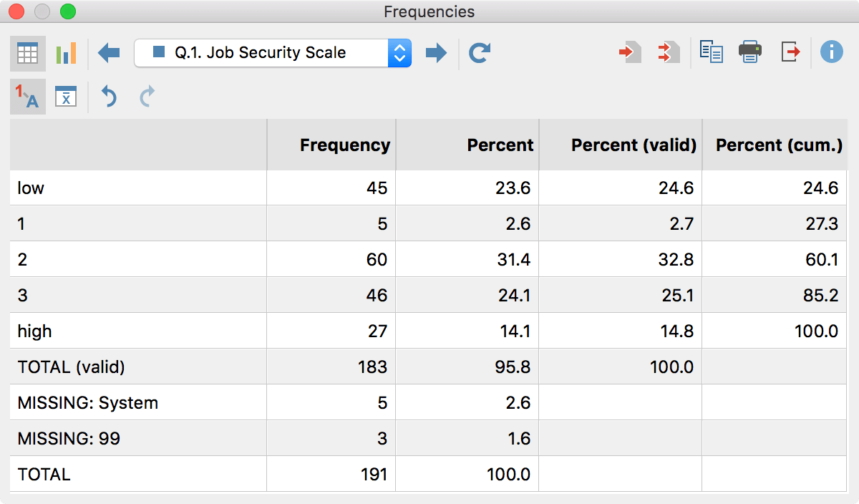
Task: Click valid percent value 2.7
Action: tap(681, 224)
